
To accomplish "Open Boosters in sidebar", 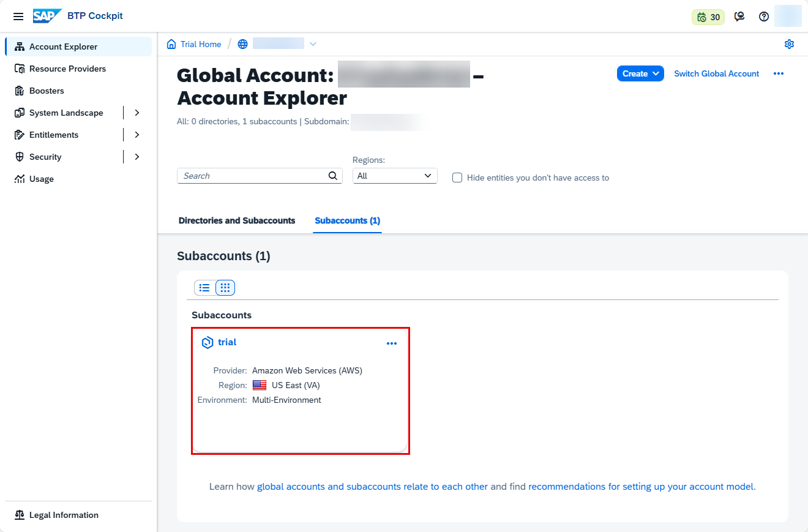I will click(x=47, y=91).
